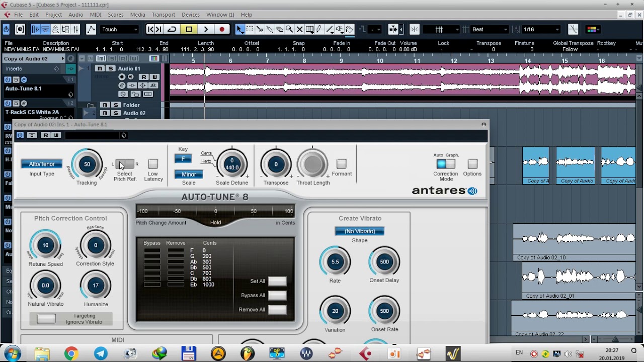Show the Inspector panel
The image size is (644, 362).
(36, 29)
